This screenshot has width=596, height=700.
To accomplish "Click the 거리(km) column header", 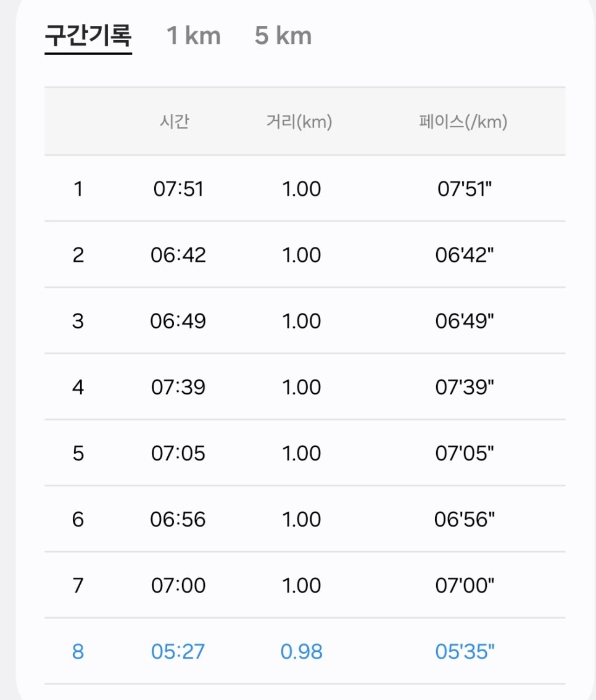I will point(299,122).
